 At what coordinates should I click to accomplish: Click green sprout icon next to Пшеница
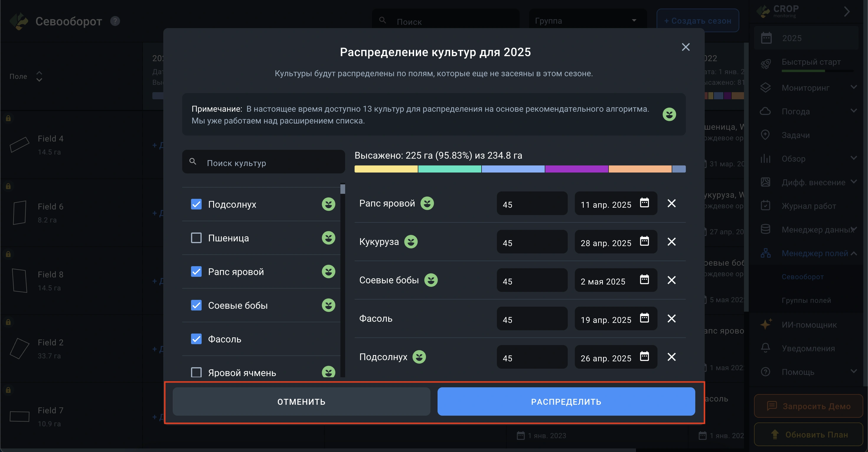click(328, 238)
